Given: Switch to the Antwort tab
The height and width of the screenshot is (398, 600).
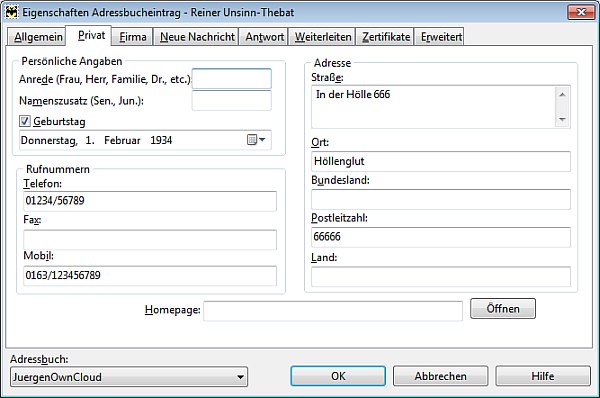Looking at the screenshot, I should (x=264, y=37).
